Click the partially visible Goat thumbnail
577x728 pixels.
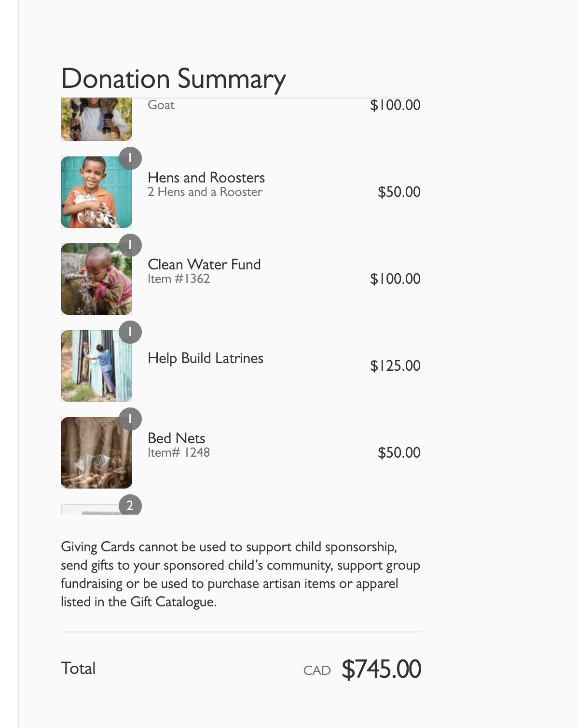(x=96, y=119)
